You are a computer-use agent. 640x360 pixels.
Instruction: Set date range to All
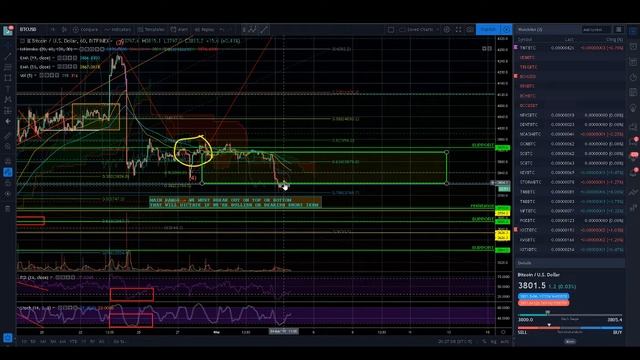pos(102,342)
